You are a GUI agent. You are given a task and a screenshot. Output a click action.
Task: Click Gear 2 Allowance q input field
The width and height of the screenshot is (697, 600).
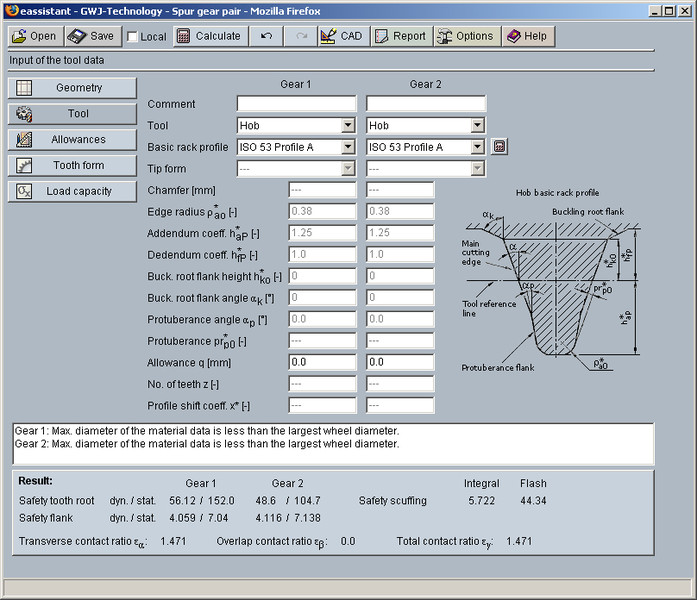tap(400, 363)
